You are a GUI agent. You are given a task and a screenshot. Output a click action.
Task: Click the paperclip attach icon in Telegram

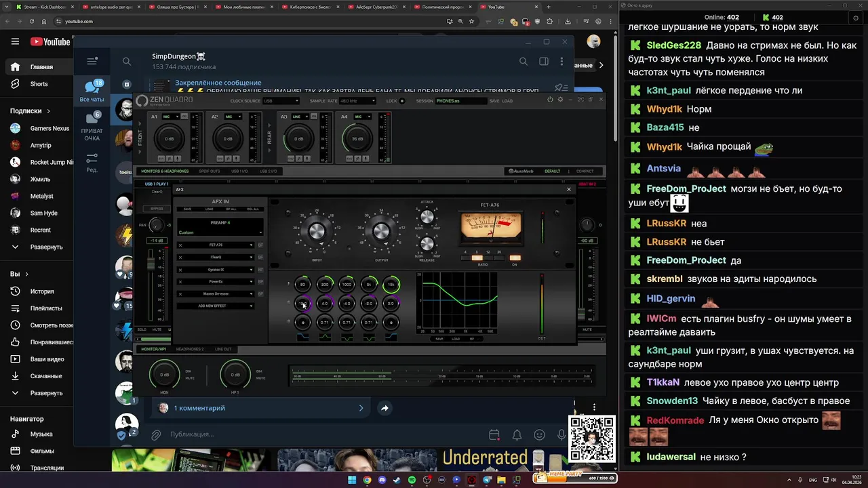(155, 434)
